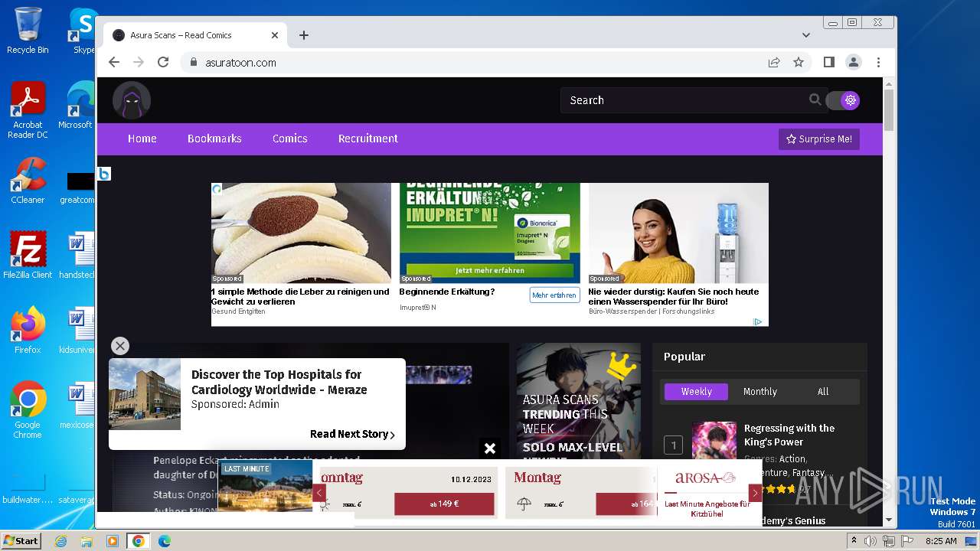Open Chrome three-dot menu
This screenshot has height=551, width=980.
coord(878,62)
